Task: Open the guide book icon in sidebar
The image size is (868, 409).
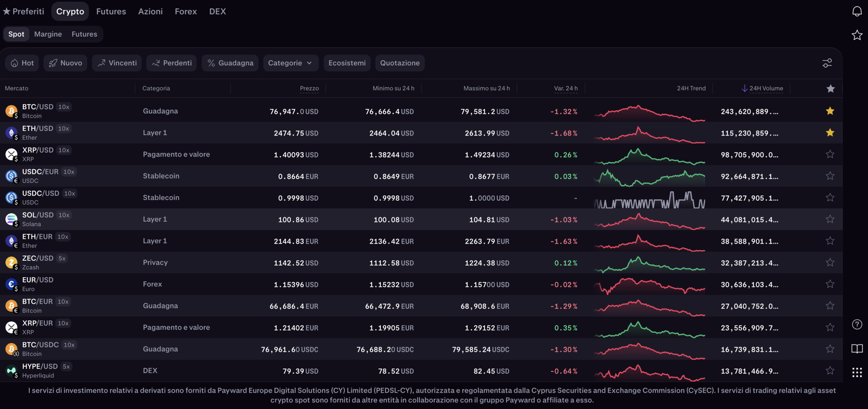Action: pos(857,348)
